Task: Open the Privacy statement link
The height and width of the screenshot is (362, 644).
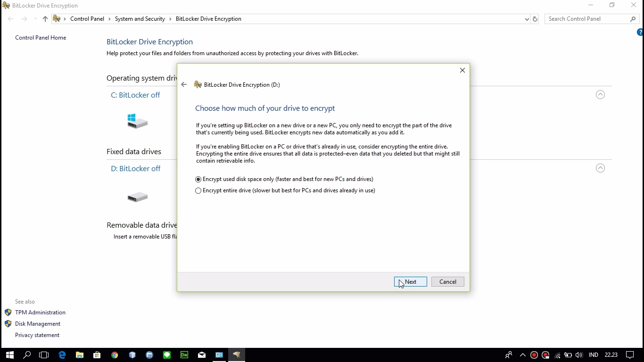Action: coord(37,335)
